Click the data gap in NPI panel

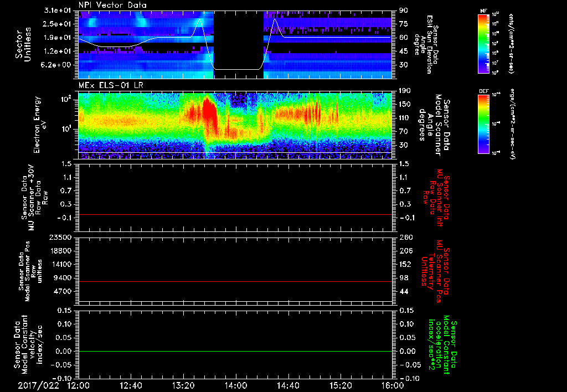pyautogui.click(x=239, y=44)
